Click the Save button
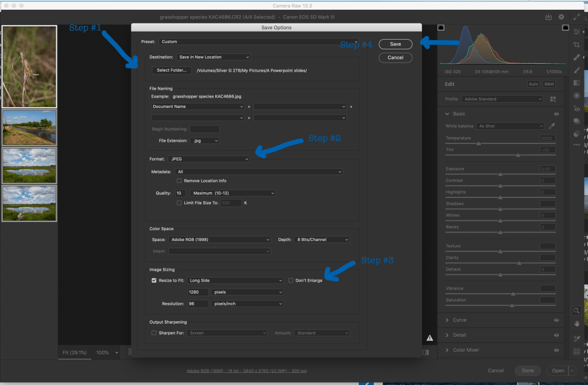 point(395,44)
